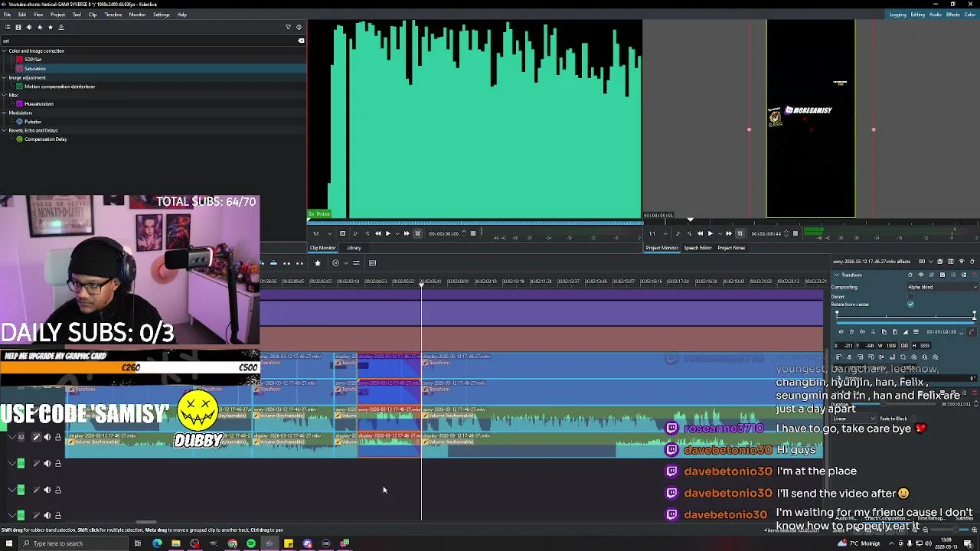The height and width of the screenshot is (551, 980).
Task: Open the favorite effects star filter
Action: (x=51, y=27)
